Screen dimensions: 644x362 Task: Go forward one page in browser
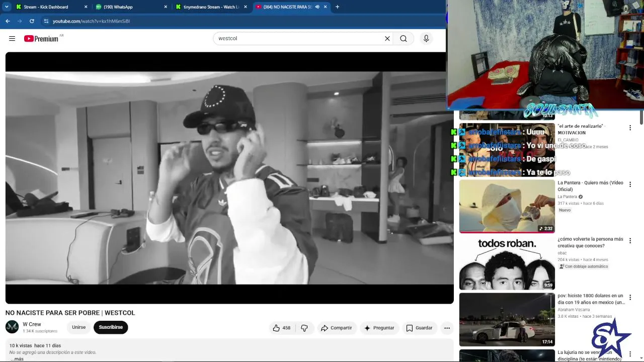pyautogui.click(x=20, y=21)
